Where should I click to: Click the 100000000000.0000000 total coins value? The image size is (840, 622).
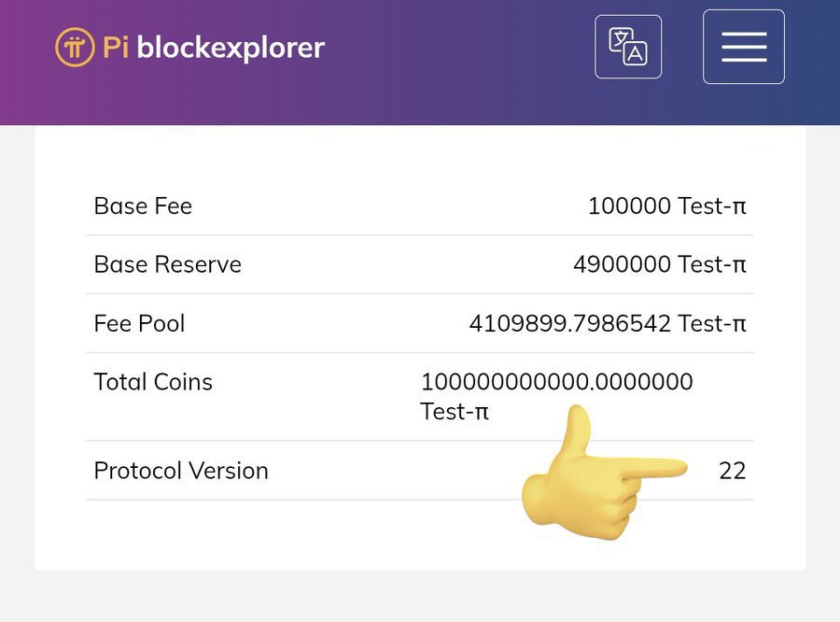tap(556, 382)
